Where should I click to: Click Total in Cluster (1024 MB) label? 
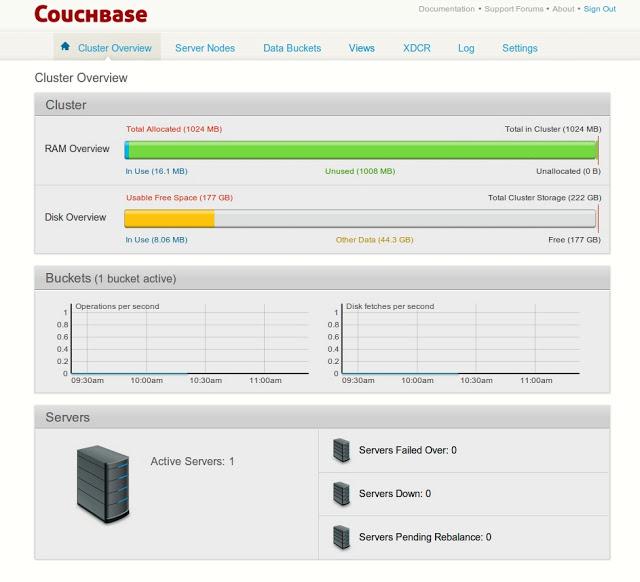coord(553,129)
